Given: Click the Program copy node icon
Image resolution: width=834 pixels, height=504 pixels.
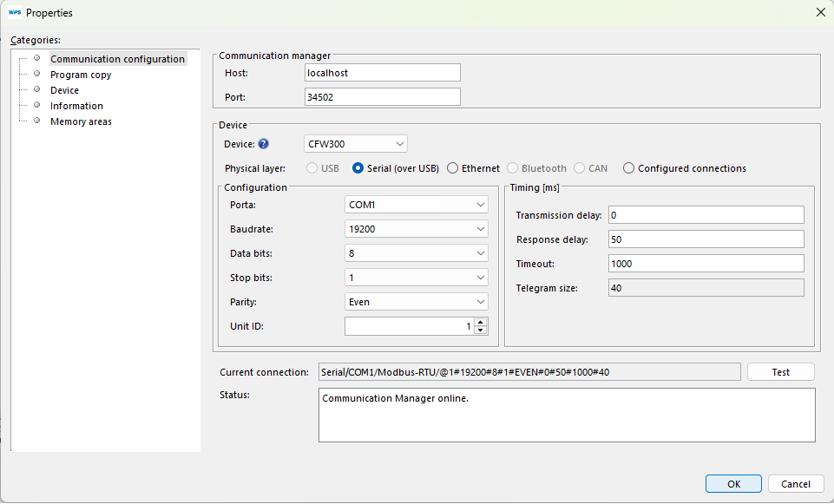Looking at the screenshot, I should pyautogui.click(x=36, y=75).
